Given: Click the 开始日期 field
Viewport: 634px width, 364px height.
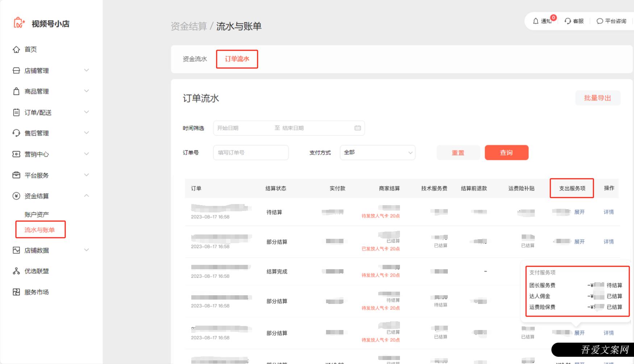Looking at the screenshot, I should (x=228, y=128).
